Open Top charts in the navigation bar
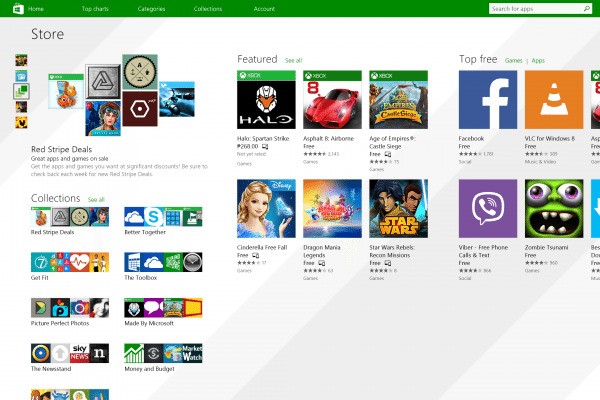600x400 pixels. (x=95, y=9)
